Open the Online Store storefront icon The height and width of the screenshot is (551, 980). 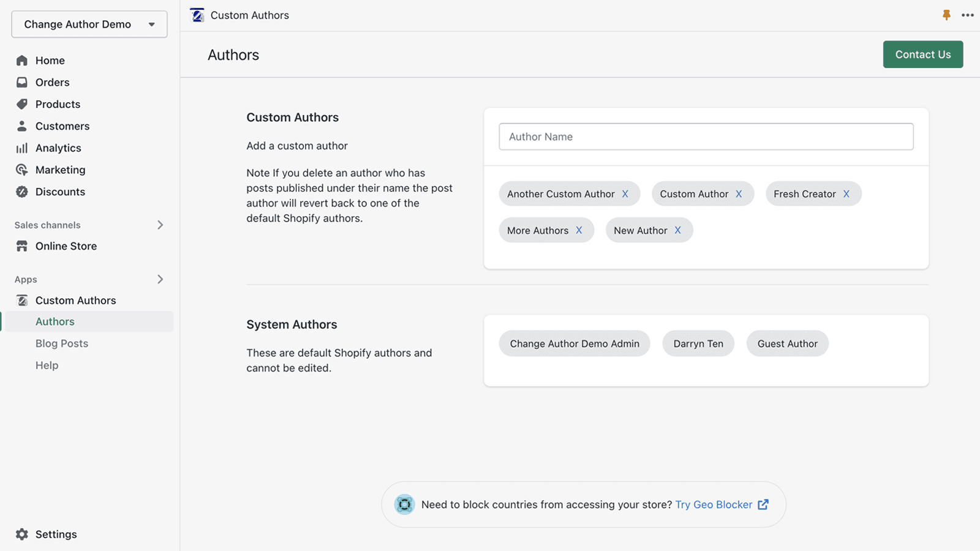(22, 246)
